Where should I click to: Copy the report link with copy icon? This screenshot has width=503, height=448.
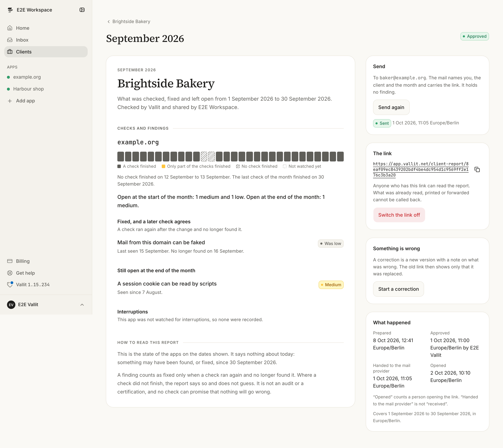click(x=477, y=170)
